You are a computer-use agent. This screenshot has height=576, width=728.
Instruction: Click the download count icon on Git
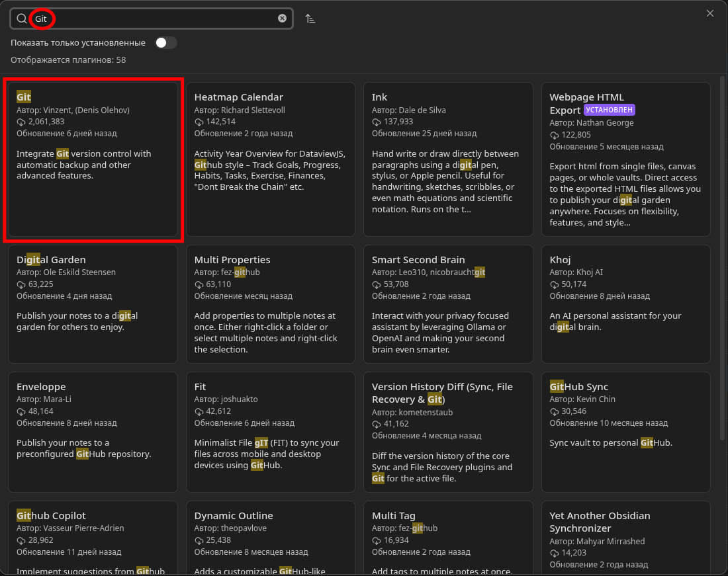(21, 122)
